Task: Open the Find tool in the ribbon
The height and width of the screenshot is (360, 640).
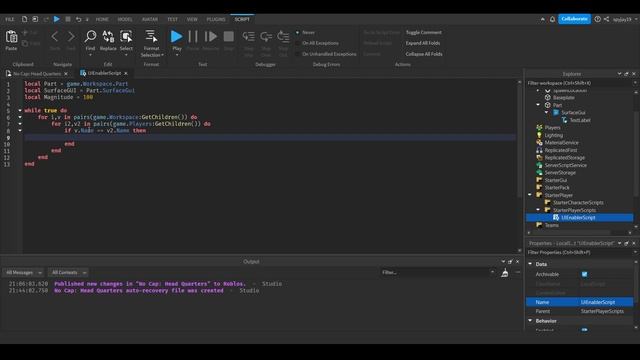Action: pyautogui.click(x=90, y=36)
